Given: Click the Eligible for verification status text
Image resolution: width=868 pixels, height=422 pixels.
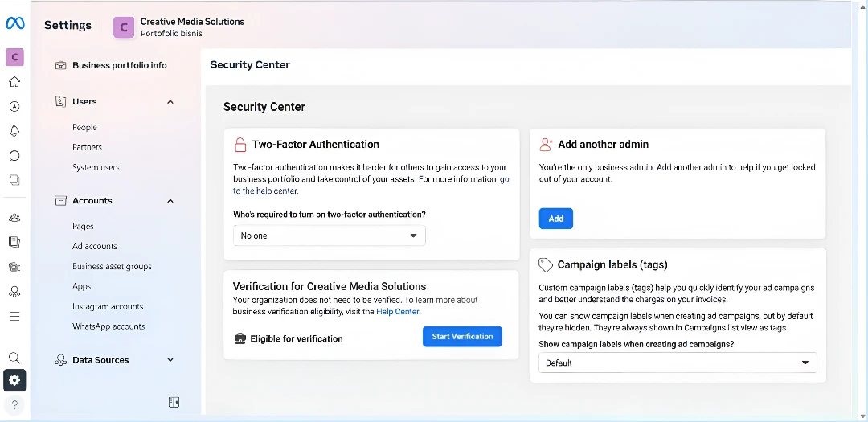Looking at the screenshot, I should tap(297, 339).
